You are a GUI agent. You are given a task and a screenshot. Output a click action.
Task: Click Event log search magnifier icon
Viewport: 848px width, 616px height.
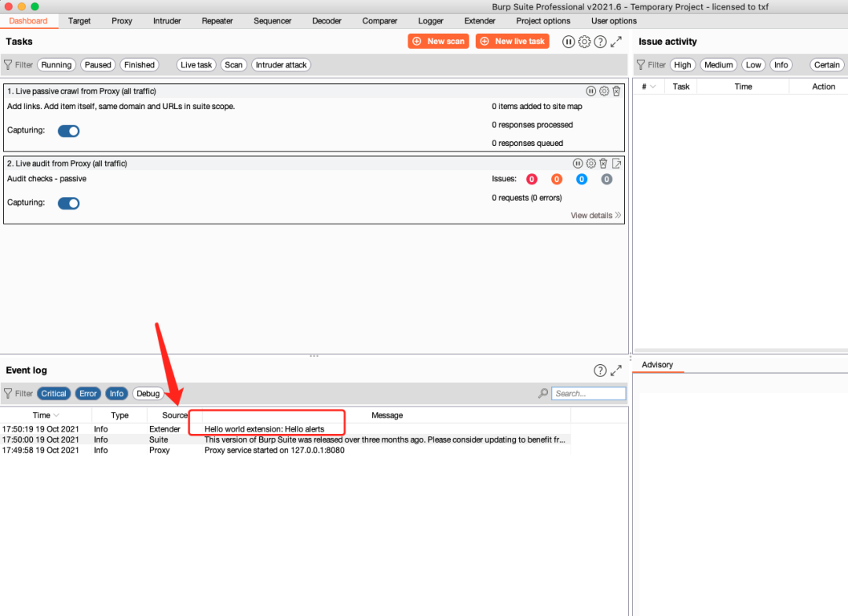[543, 393]
